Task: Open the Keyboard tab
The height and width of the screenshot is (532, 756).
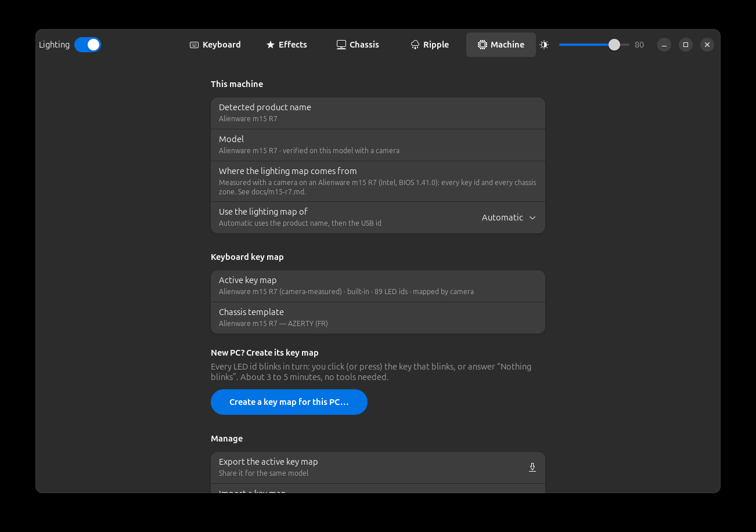Action: tap(215, 45)
